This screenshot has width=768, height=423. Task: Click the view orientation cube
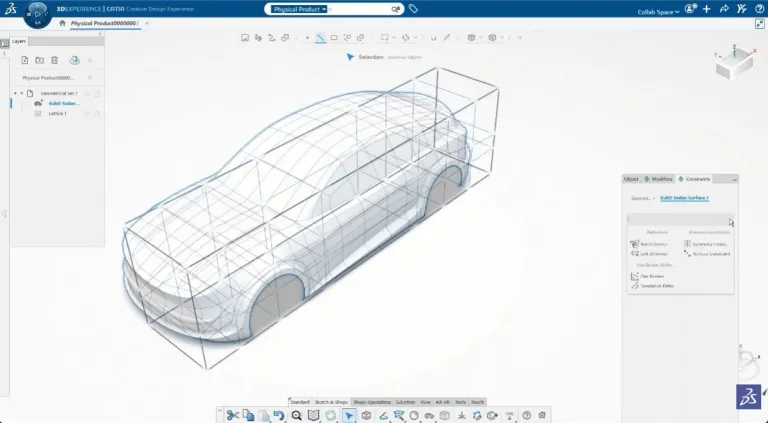(734, 63)
